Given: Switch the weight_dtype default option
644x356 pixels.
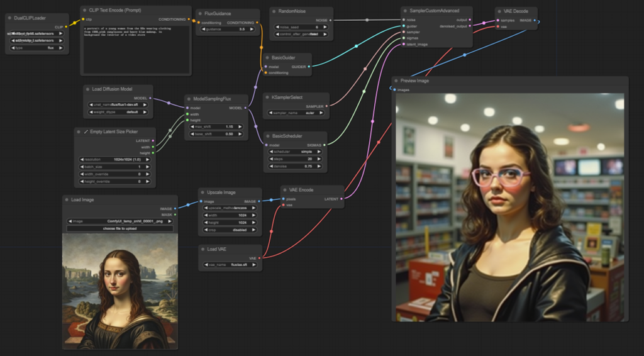Looking at the screenshot, I should (x=119, y=112).
